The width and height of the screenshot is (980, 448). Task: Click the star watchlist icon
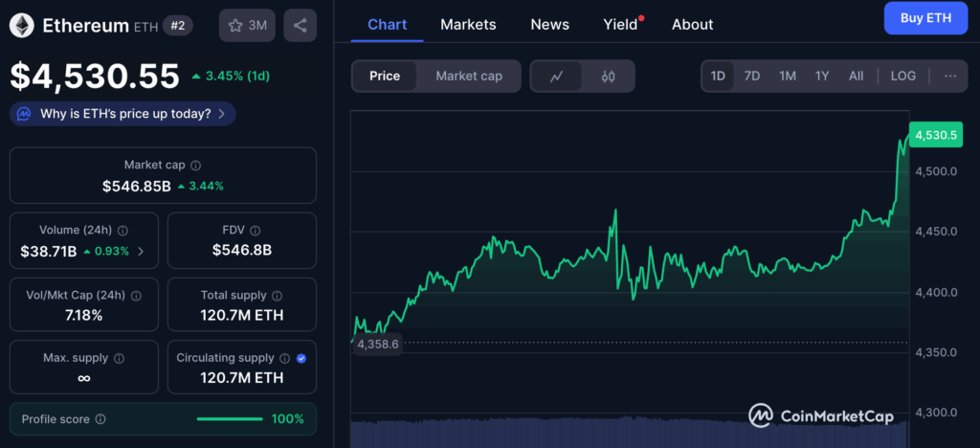tap(234, 26)
